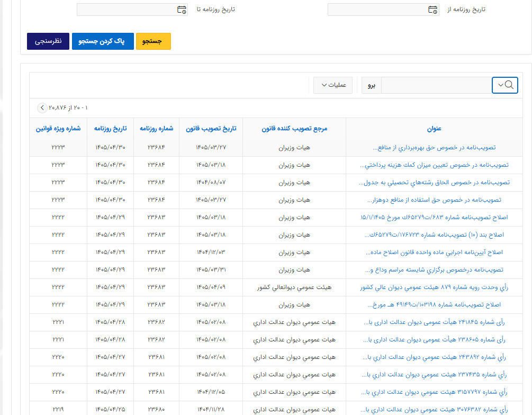Click the تاریخ روزنامه از date field
Viewport: 532px width, 415px height.
pos(383,10)
